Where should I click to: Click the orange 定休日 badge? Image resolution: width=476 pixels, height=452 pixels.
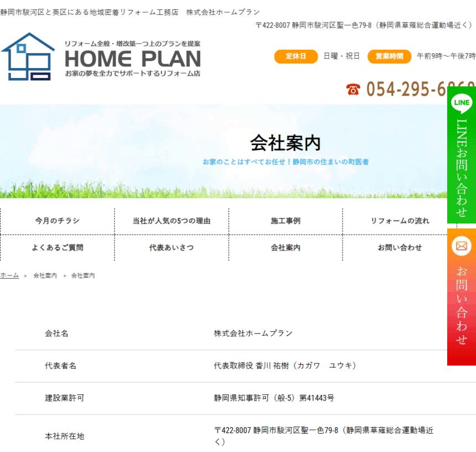pos(296,56)
